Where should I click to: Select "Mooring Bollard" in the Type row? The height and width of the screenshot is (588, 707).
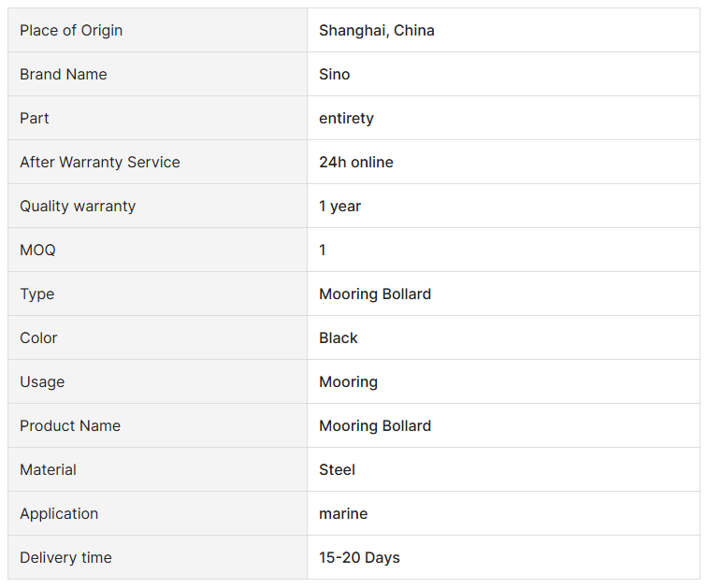coord(374,294)
